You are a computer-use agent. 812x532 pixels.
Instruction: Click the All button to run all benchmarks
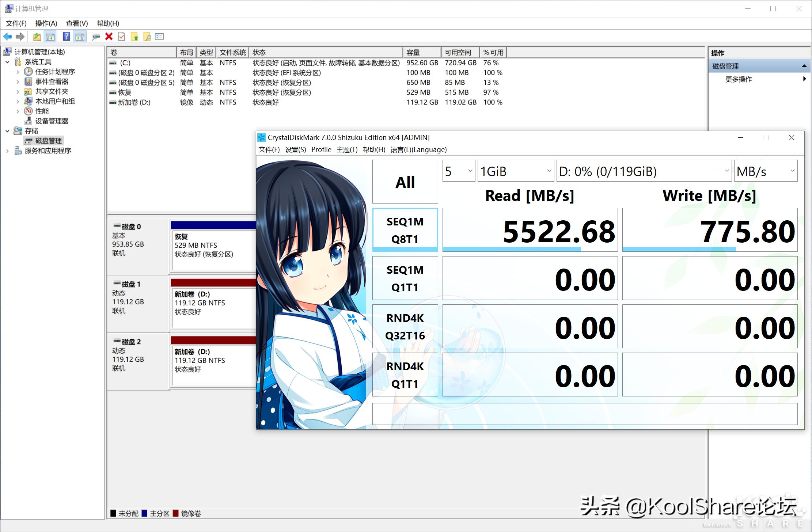point(405,181)
